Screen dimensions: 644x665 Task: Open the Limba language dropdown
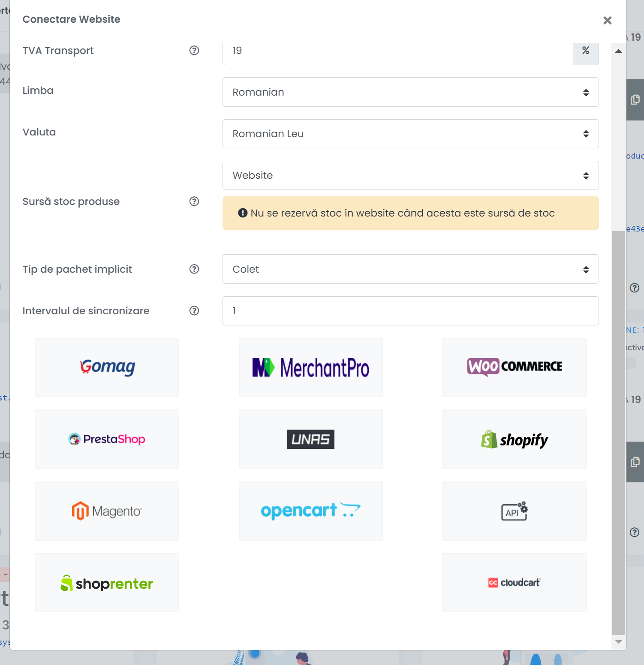pyautogui.click(x=410, y=92)
